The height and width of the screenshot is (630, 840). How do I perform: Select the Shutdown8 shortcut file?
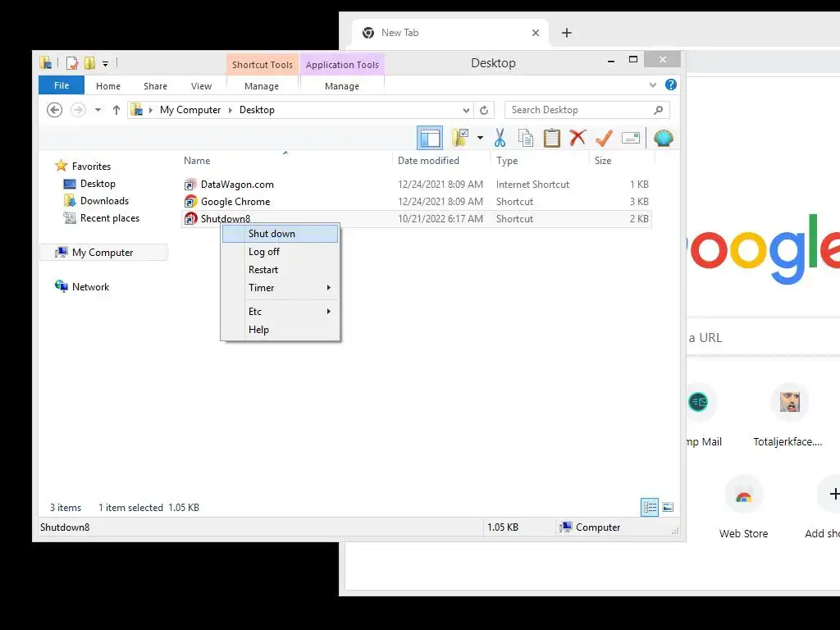[416, 218]
